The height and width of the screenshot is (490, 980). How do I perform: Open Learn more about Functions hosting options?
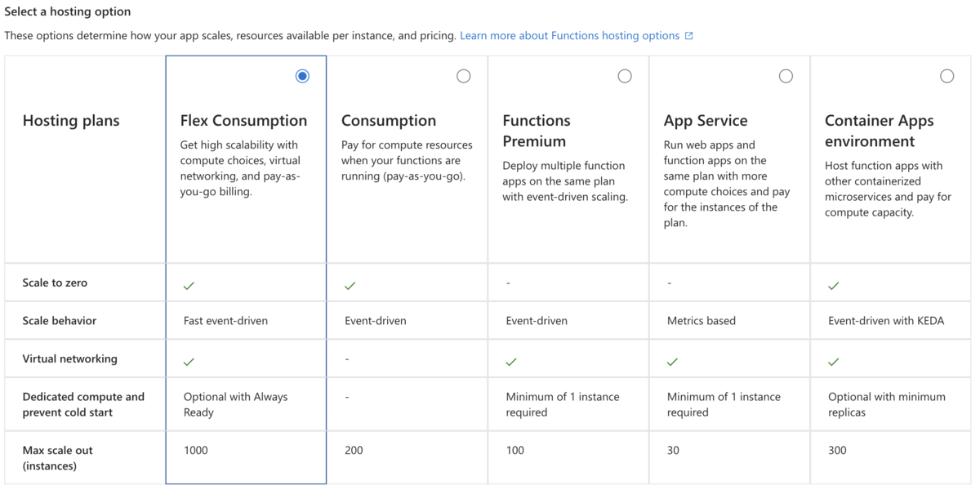click(x=570, y=36)
